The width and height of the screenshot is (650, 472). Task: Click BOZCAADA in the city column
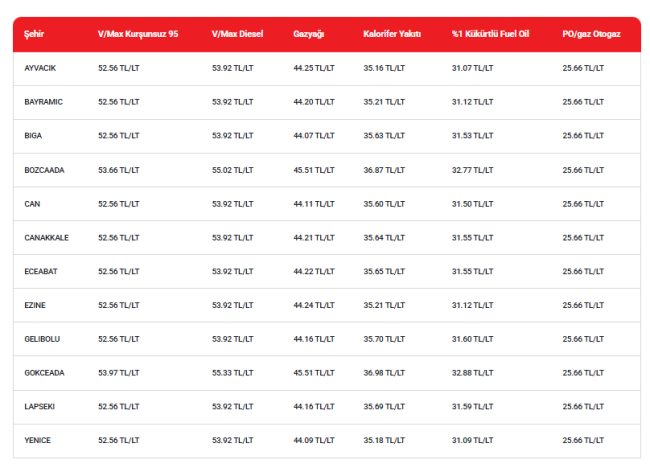(x=44, y=170)
